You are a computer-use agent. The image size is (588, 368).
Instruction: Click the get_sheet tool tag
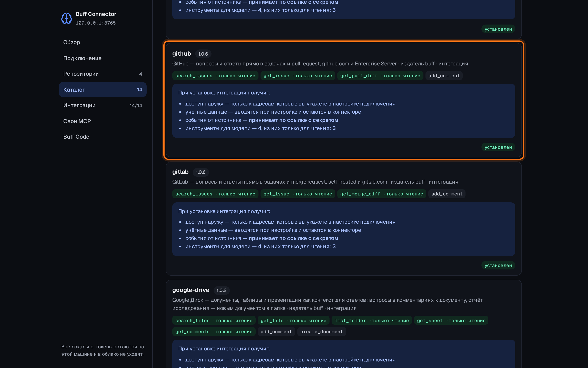point(451,321)
